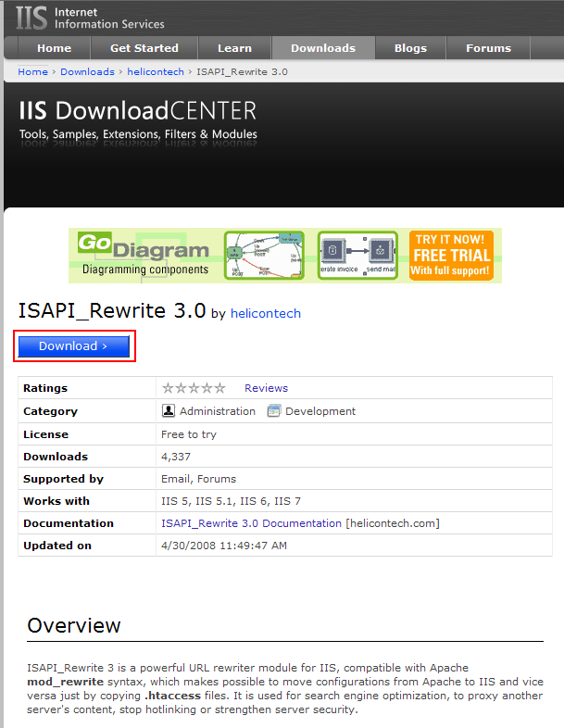Screen dimensions: 564x728
Task: Open the Home navigation tab
Action: 54,48
